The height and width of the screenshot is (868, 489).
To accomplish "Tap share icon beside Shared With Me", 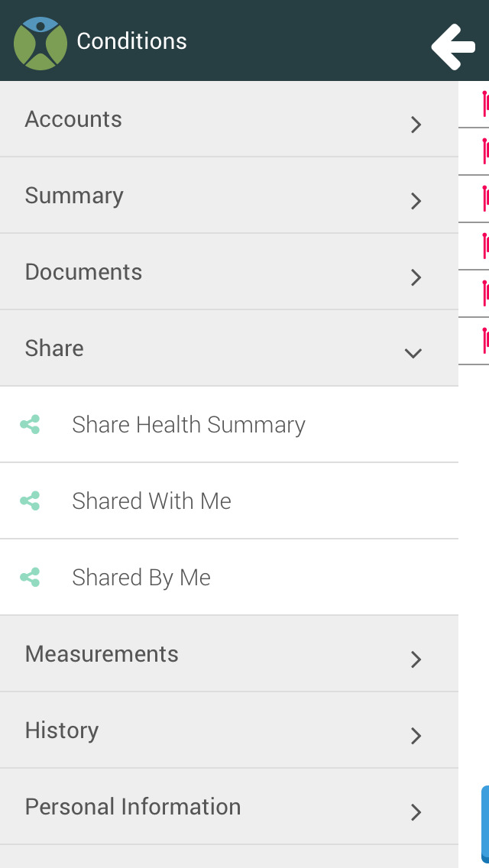I will pos(30,501).
